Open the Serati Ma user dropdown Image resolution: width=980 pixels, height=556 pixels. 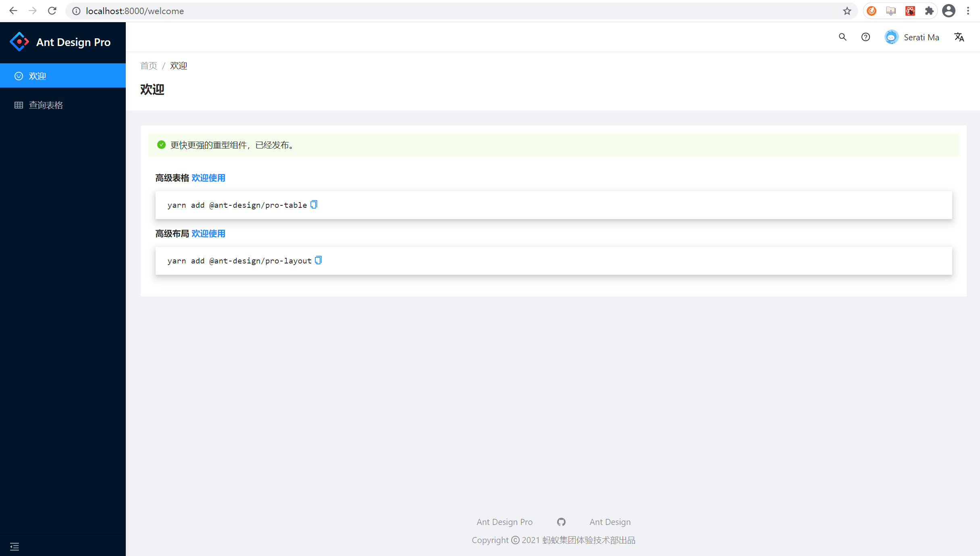[x=912, y=37]
